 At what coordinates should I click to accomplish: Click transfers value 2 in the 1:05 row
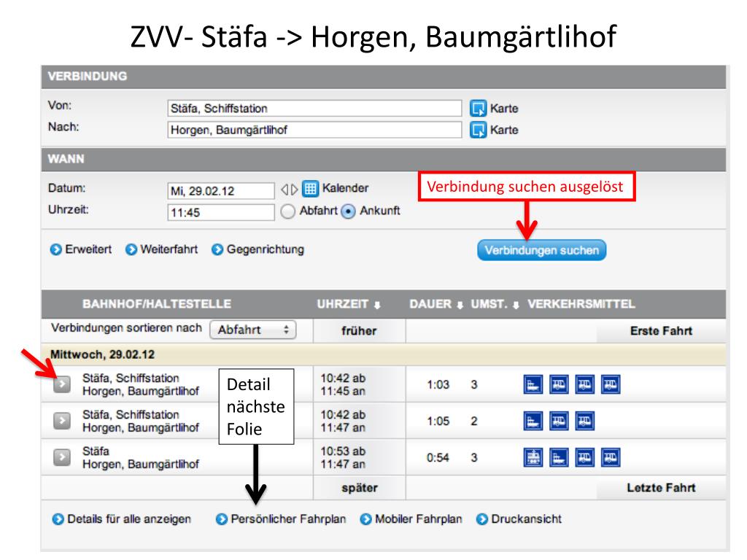[474, 421]
